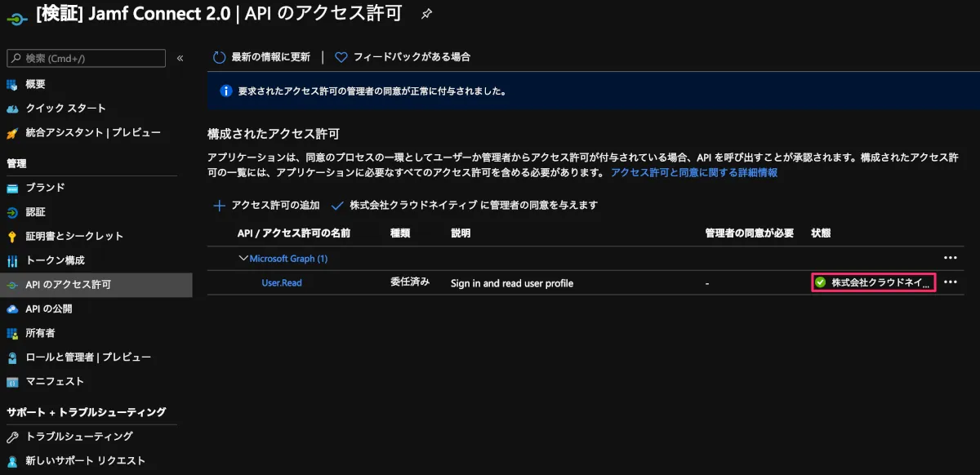Select API のアクセス許可 menu item
This screenshot has width=980, height=475.
coord(96,285)
